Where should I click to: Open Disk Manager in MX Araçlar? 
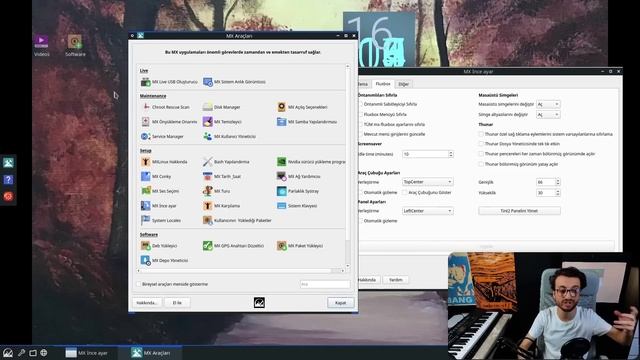click(x=222, y=107)
